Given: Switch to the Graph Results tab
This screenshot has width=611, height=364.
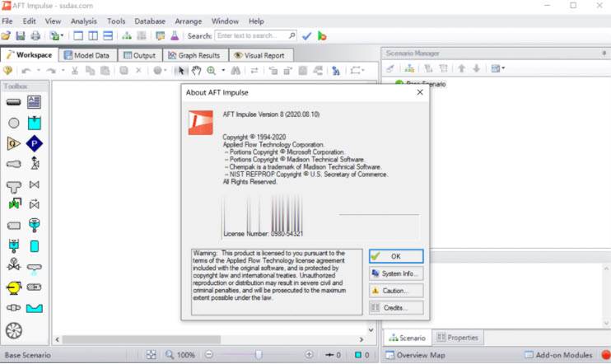Looking at the screenshot, I should 194,55.
